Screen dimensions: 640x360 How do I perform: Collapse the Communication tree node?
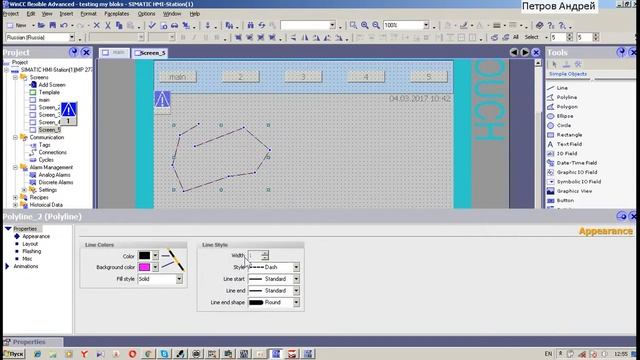[15, 138]
